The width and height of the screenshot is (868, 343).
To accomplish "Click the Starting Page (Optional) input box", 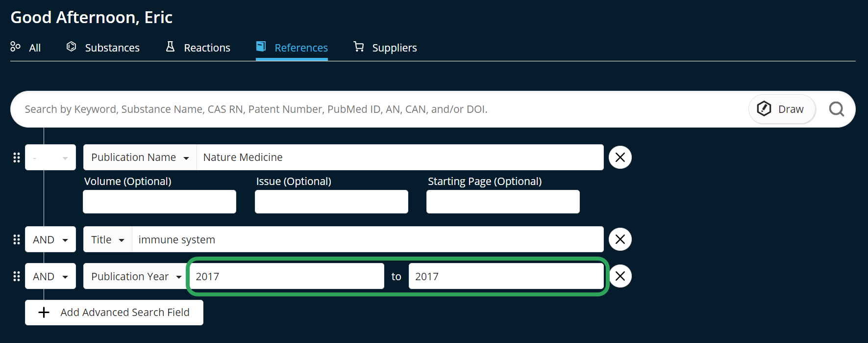I will [503, 202].
